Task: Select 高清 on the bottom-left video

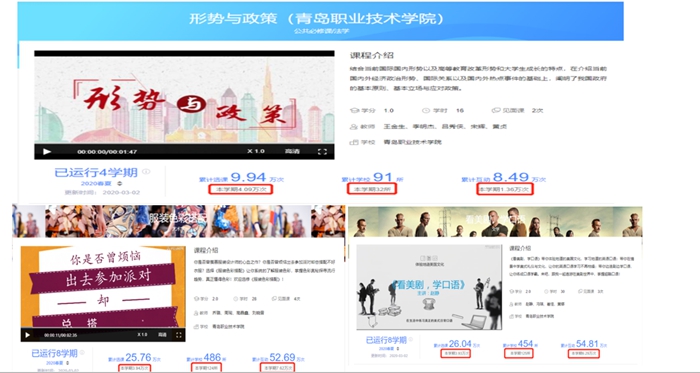Action: [162, 335]
